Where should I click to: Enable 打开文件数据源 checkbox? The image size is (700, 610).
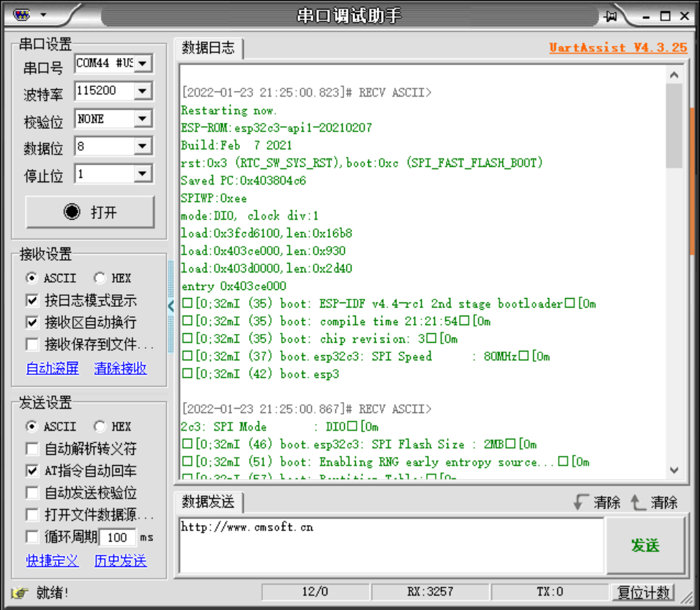point(32,515)
